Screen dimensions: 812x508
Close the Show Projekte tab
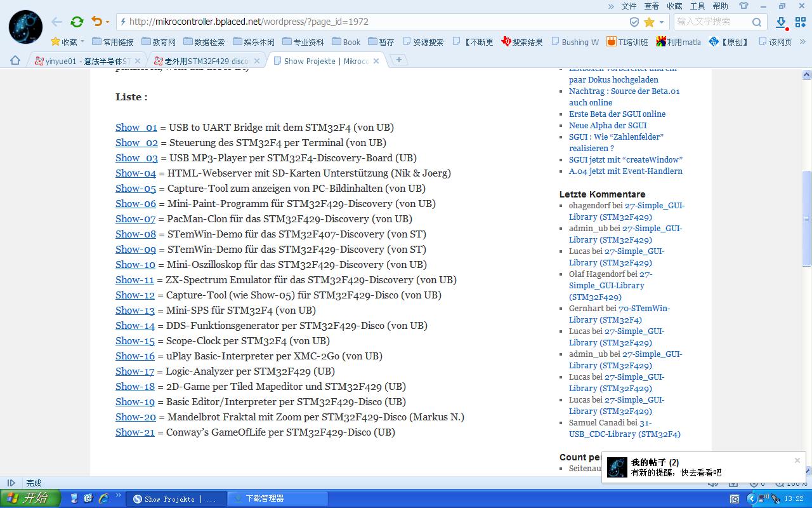click(x=376, y=61)
